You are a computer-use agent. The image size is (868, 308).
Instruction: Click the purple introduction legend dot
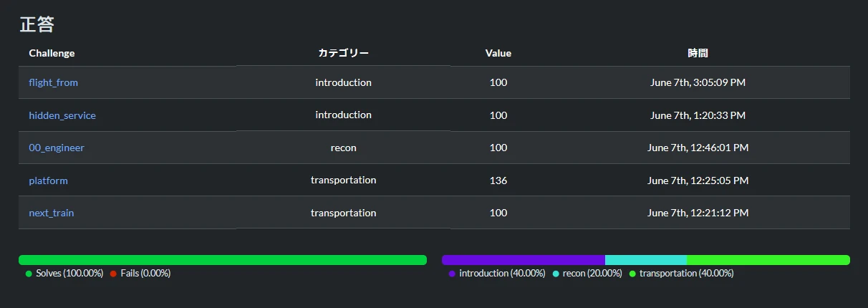(452, 274)
